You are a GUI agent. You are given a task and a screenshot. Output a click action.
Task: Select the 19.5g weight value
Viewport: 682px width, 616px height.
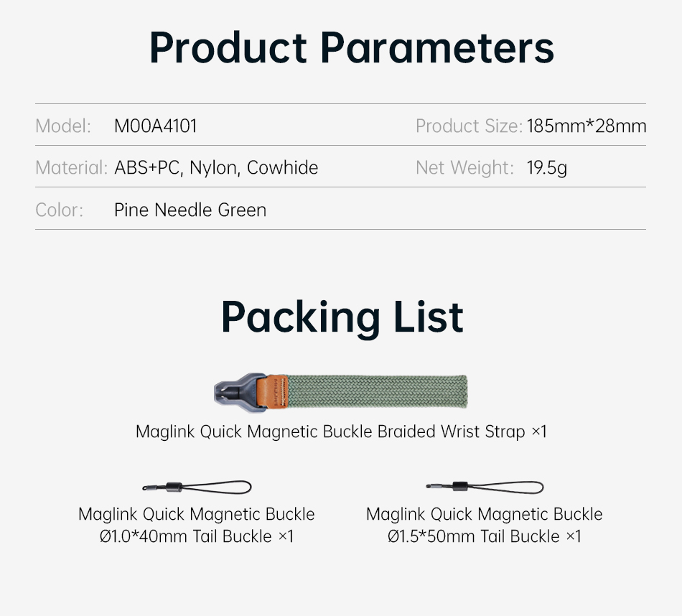(x=547, y=168)
